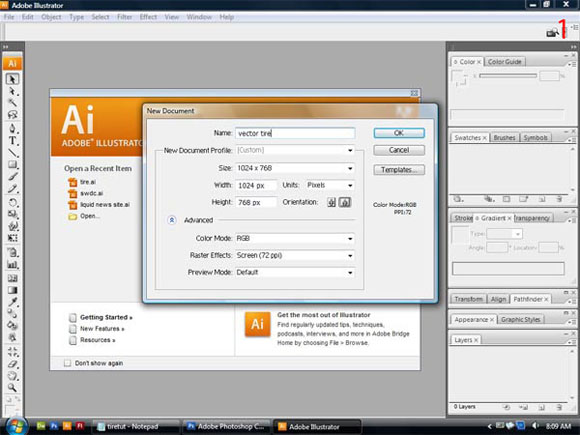Viewport: 580px width, 435px height.
Task: Click the Name field containing vector tire
Action: pos(295,133)
